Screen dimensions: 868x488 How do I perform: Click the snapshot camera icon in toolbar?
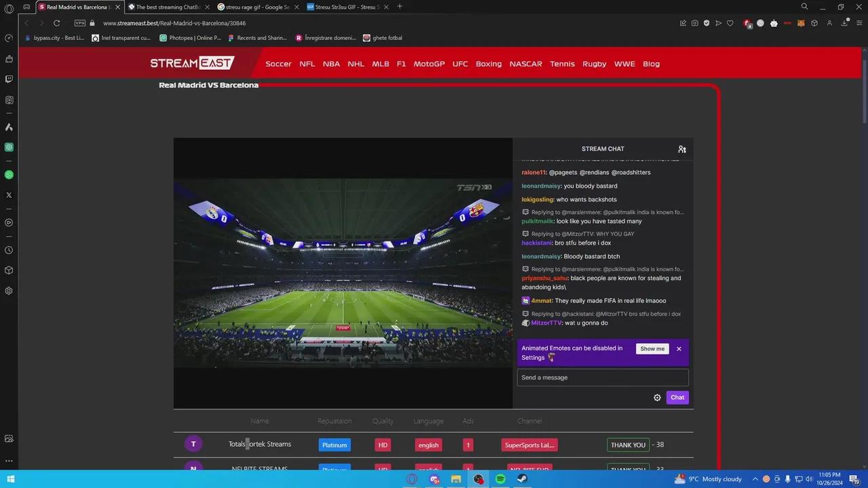tap(695, 23)
